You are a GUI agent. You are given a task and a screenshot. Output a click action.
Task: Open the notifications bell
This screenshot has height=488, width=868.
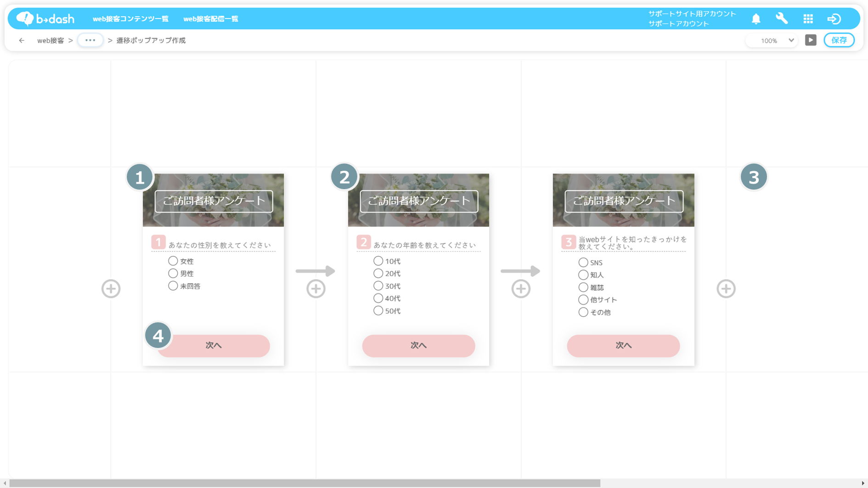pyautogui.click(x=756, y=19)
